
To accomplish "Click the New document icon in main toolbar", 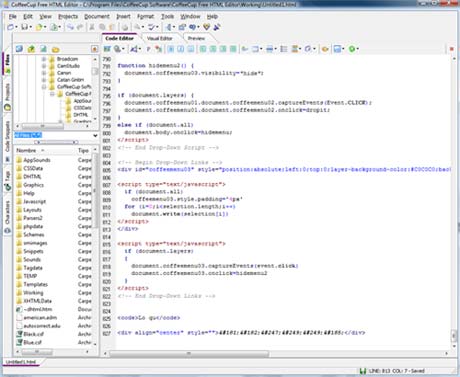I will 11,27.
